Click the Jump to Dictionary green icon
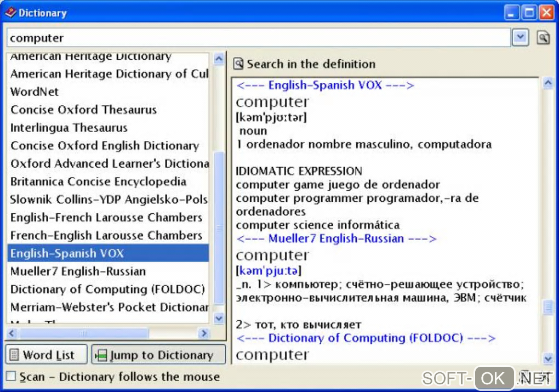The image size is (559, 392). [x=101, y=356]
